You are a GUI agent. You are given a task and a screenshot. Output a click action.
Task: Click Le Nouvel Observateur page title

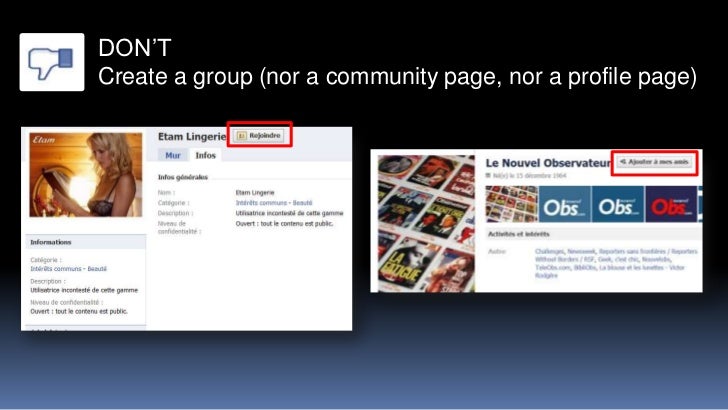click(548, 163)
